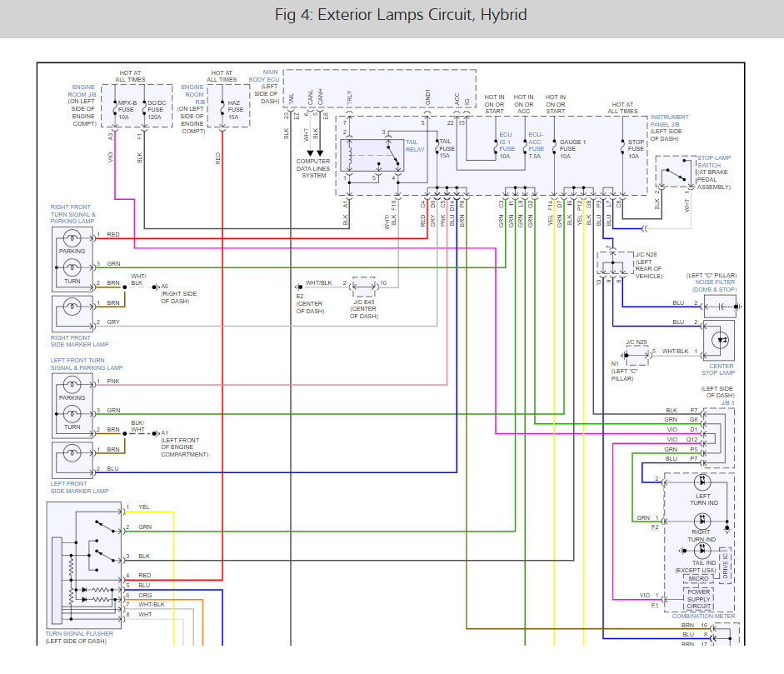
Task: Click the ECU IG 1 FUSE 10A label
Action: [507, 146]
